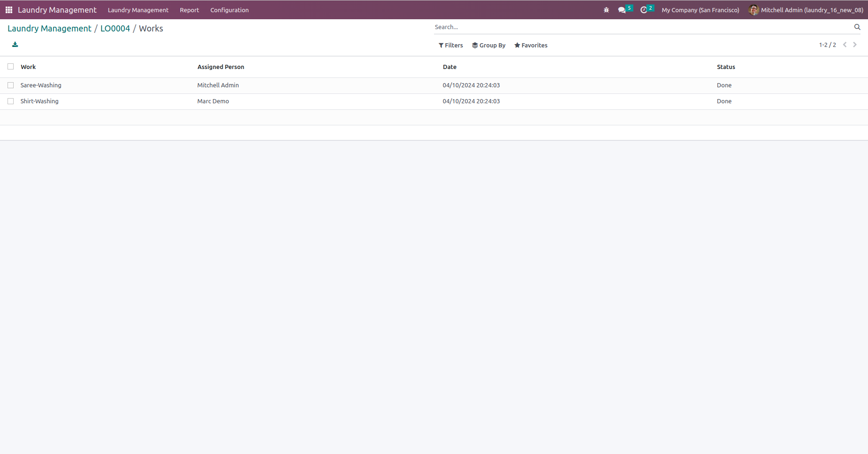Click the 1-2 / 2 pager counter

(827, 45)
